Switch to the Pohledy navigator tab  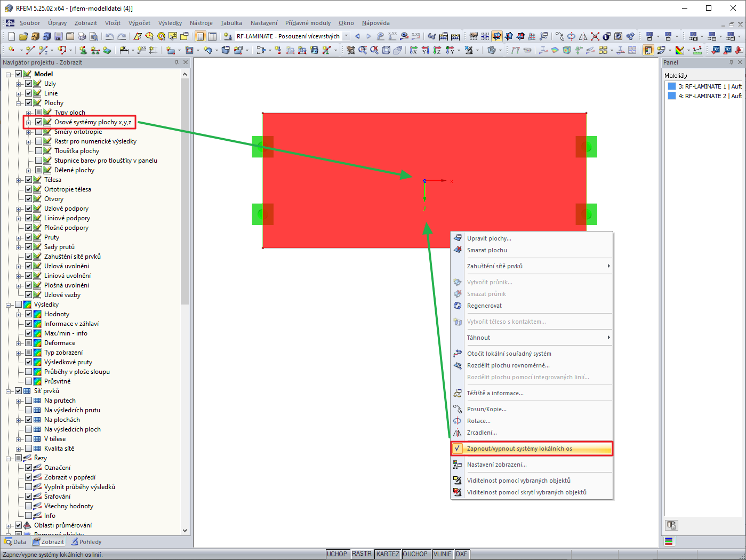pyautogui.click(x=86, y=542)
